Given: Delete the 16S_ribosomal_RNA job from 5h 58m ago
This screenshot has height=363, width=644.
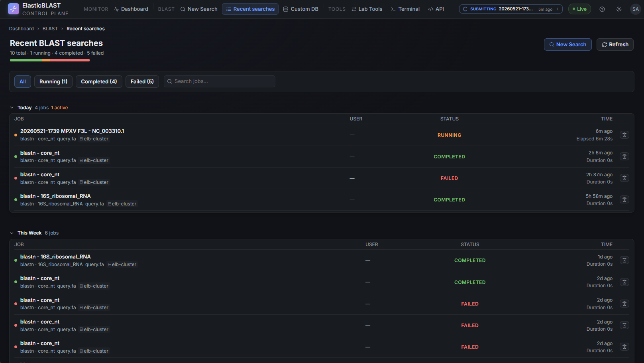Looking at the screenshot, I should click(x=624, y=199).
